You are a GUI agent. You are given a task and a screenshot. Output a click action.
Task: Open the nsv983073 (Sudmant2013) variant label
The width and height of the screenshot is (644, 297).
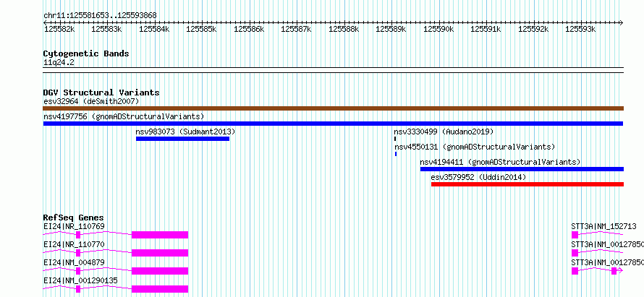[185, 132]
